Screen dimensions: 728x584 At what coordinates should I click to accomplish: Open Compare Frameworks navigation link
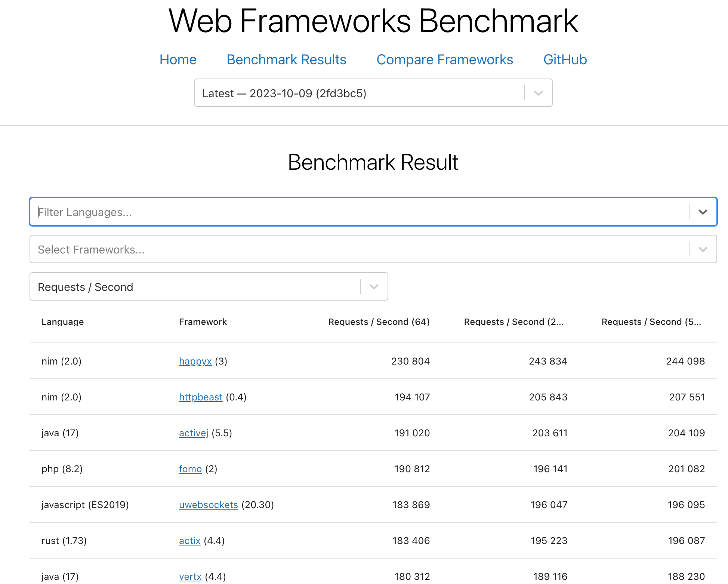pyautogui.click(x=445, y=60)
